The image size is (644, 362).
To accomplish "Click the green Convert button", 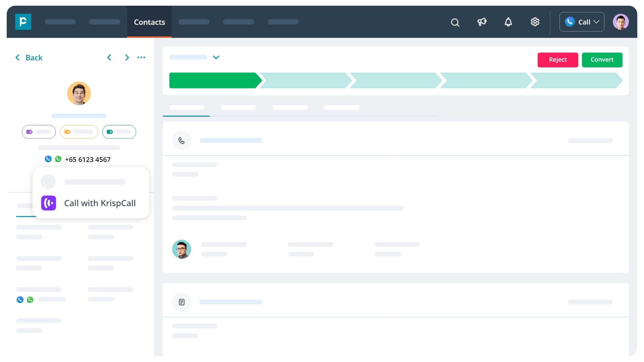I will tap(602, 59).
